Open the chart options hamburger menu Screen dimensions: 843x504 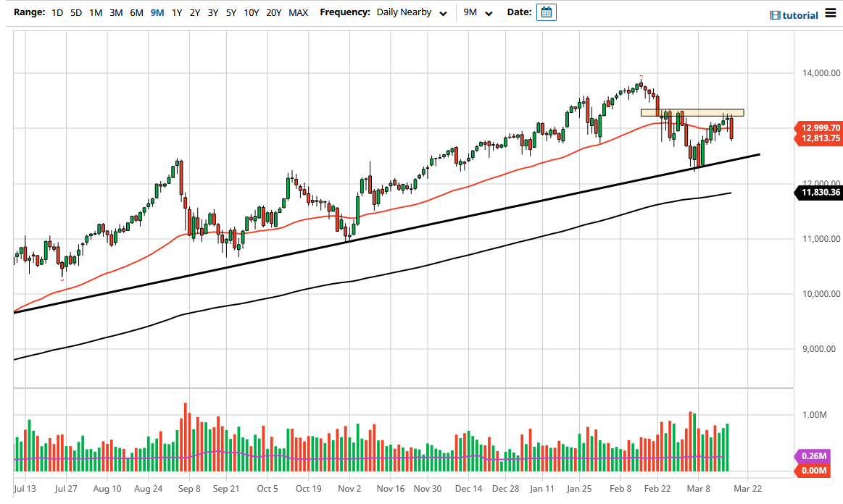832,12
